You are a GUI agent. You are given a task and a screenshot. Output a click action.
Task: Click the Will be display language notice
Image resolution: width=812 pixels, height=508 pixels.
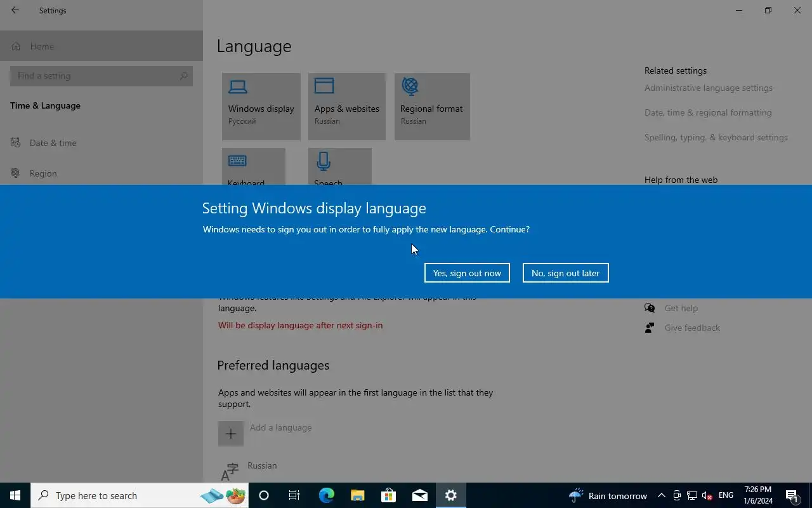coord(300,325)
